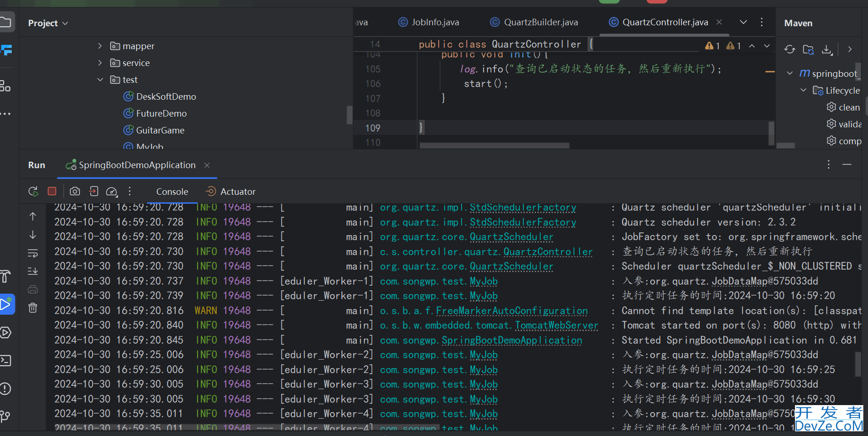Minimize the Run tool window

(847, 164)
